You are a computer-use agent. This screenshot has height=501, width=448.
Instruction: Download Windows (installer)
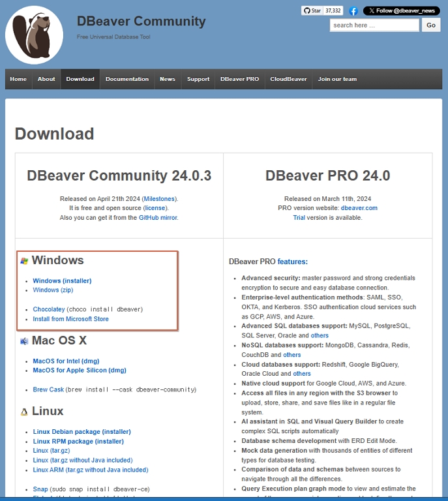click(62, 281)
